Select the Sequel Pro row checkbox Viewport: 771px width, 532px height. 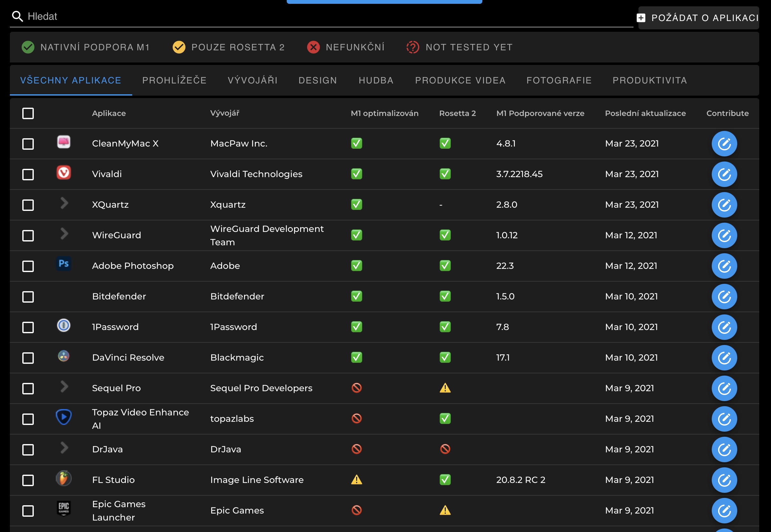pos(28,388)
